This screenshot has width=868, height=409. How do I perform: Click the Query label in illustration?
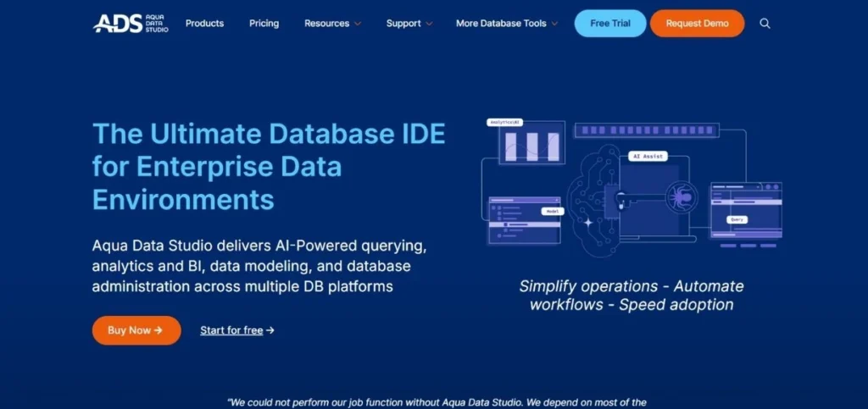click(x=737, y=219)
